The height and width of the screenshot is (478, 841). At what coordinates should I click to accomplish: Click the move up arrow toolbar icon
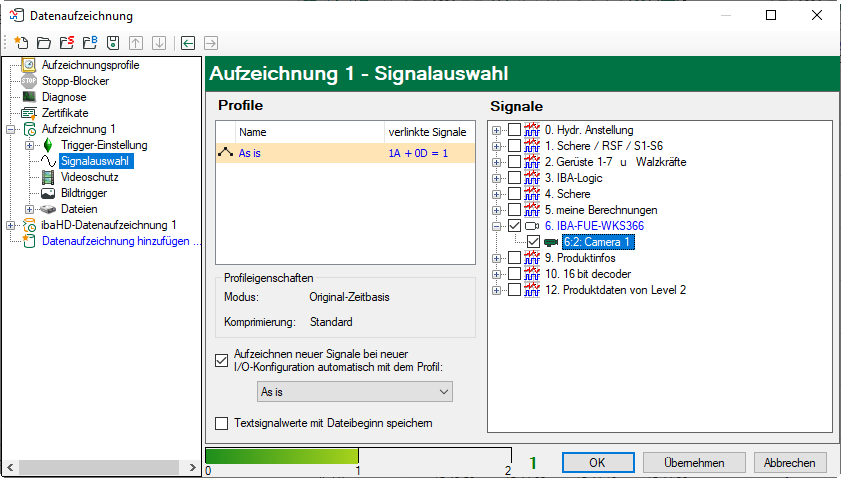[x=136, y=43]
